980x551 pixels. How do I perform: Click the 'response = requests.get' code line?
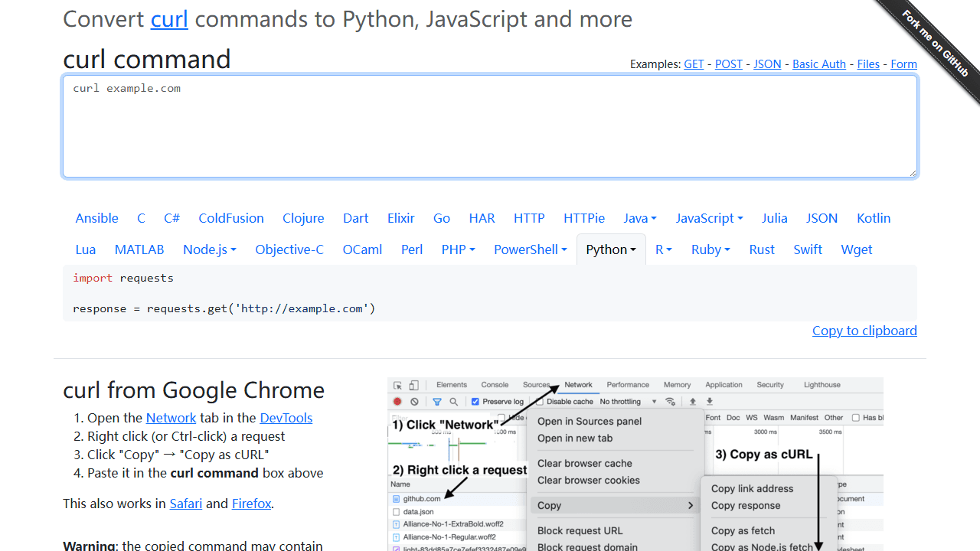tap(224, 309)
